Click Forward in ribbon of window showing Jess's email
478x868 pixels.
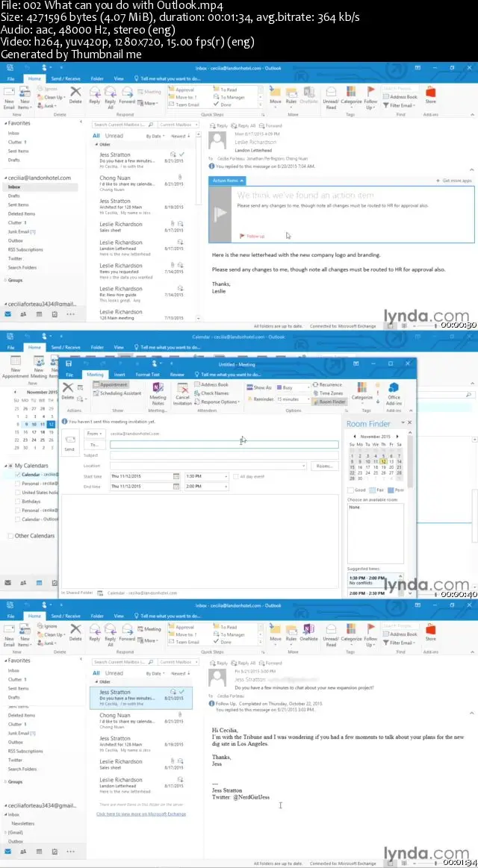pos(127,634)
